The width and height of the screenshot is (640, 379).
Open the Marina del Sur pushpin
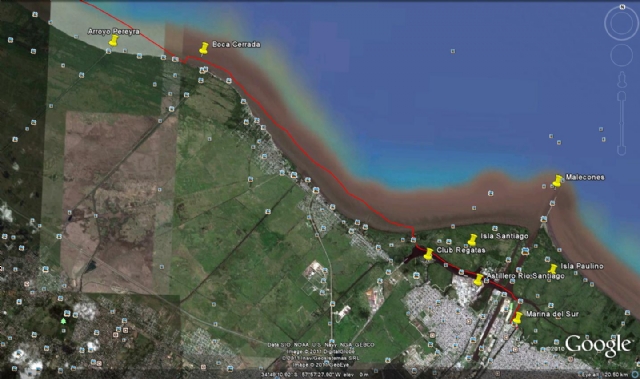pos(517,318)
